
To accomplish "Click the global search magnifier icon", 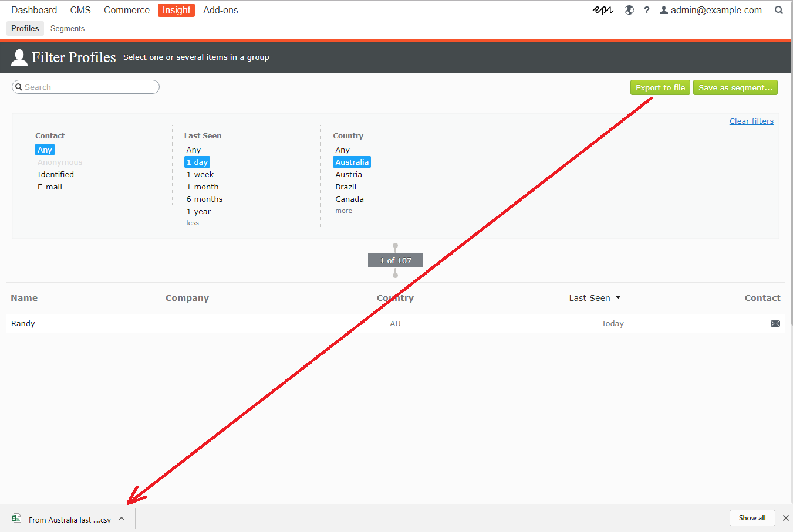I will click(x=779, y=10).
